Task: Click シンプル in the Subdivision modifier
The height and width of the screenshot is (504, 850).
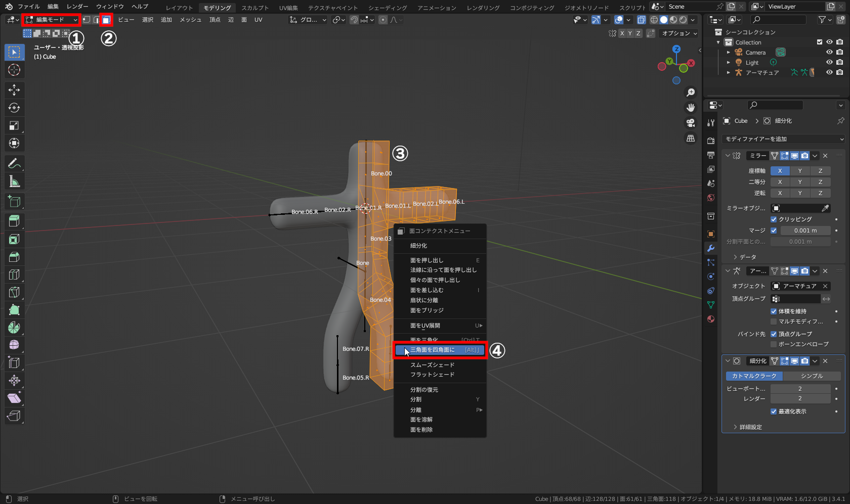Action: pos(812,376)
